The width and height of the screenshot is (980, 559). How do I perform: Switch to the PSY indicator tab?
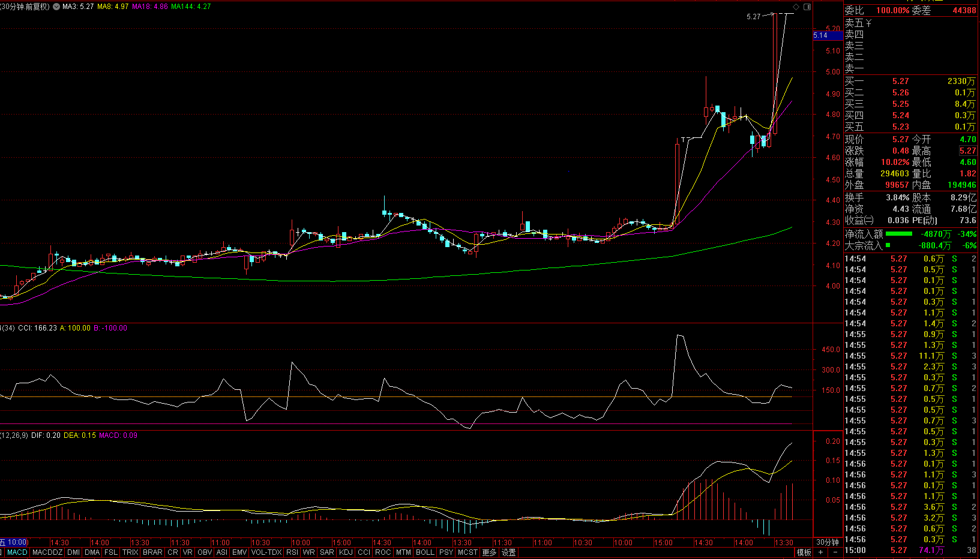(446, 552)
